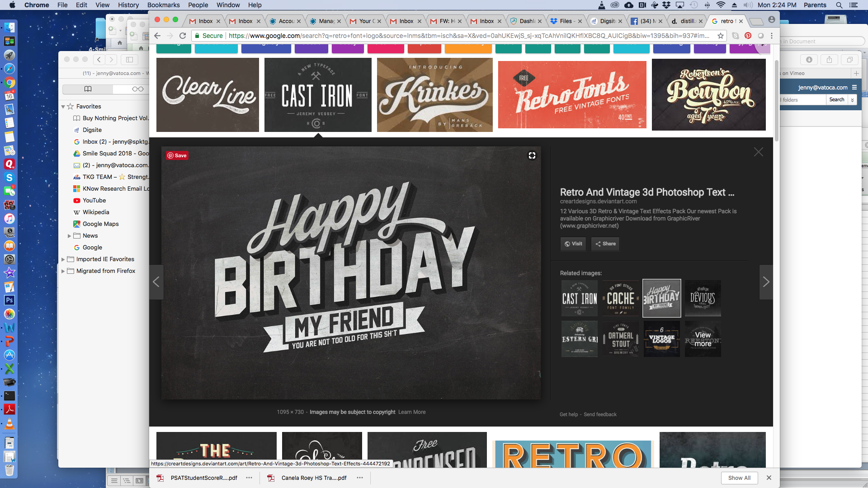The width and height of the screenshot is (868, 488).
Task: Click the Pinterest extension icon in toolbar
Action: pos(748,36)
